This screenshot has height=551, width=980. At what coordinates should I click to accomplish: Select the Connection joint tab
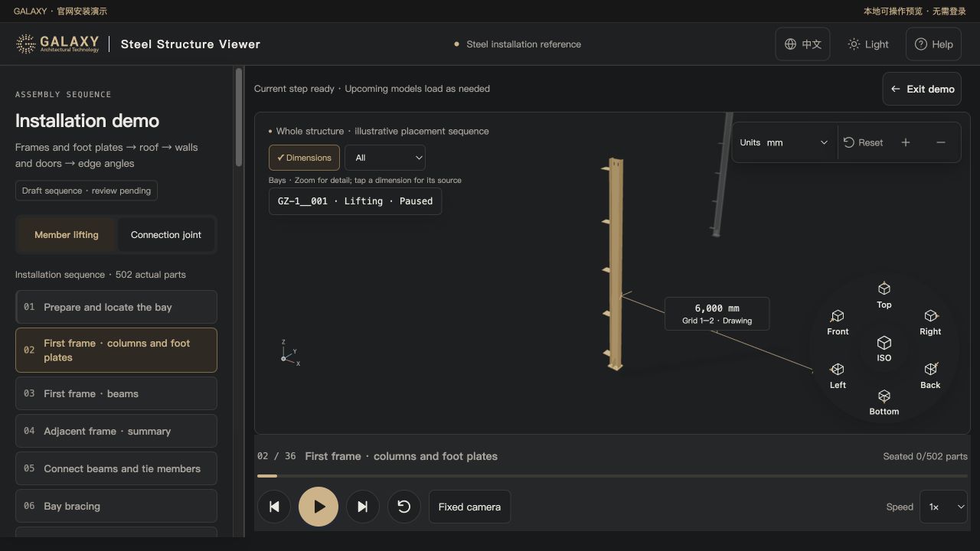[x=166, y=235]
